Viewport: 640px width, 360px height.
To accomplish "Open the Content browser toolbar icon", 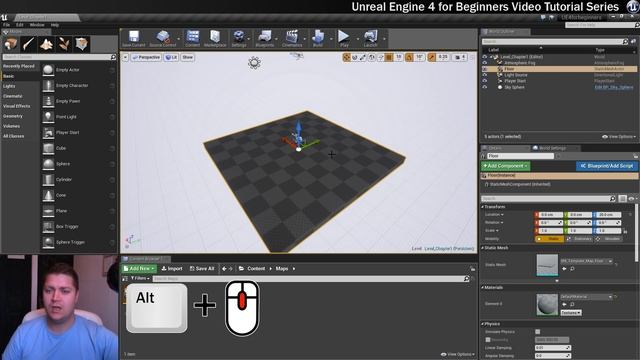I will tap(192, 37).
